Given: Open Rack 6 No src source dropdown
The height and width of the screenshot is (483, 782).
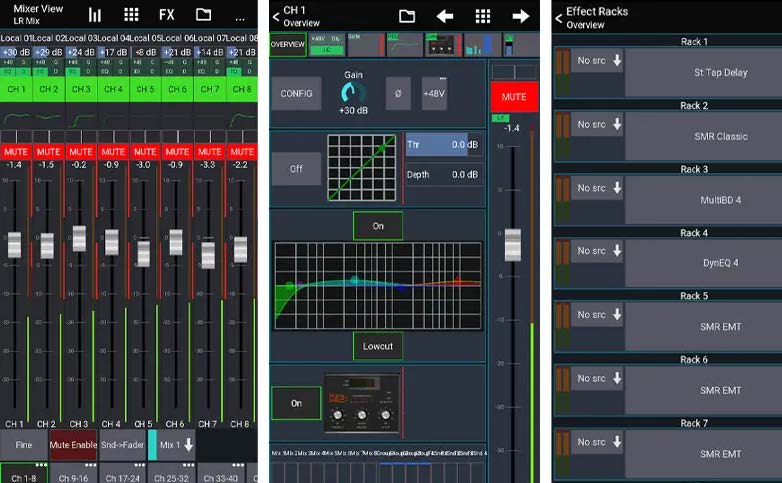Looking at the screenshot, I should click(597, 379).
